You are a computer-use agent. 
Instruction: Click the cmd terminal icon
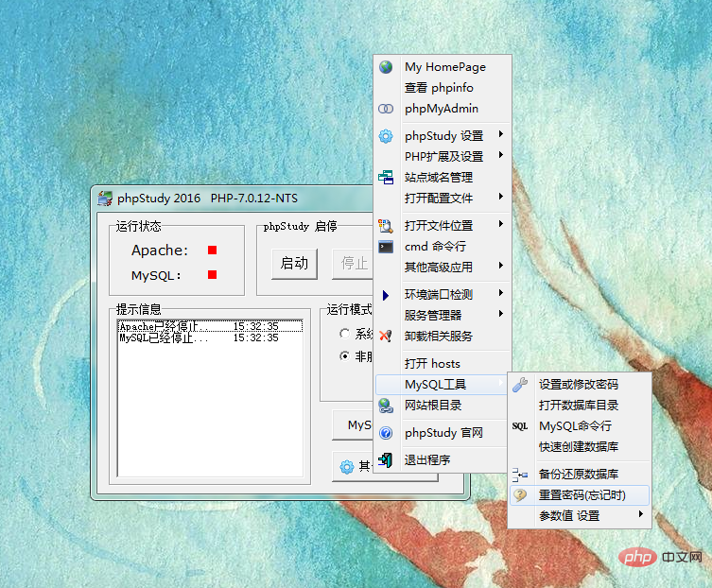coord(386,247)
